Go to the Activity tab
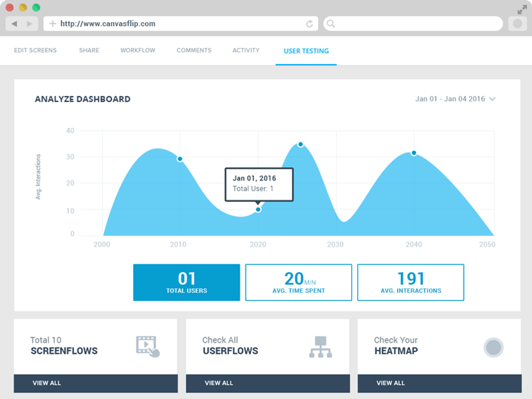This screenshot has height=399, width=532. [x=246, y=50]
